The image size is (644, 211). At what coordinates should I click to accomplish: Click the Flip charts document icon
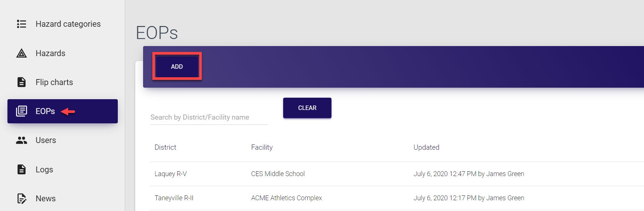pos(22,82)
